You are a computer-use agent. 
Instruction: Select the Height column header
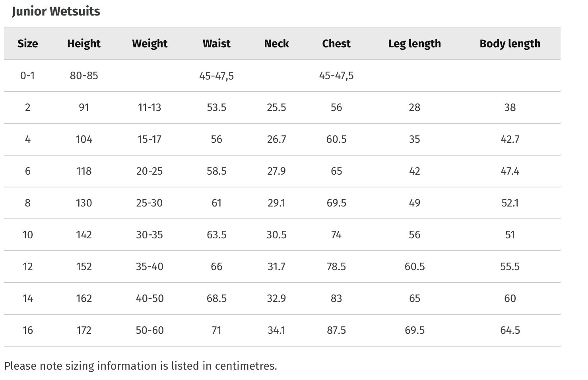click(x=84, y=44)
